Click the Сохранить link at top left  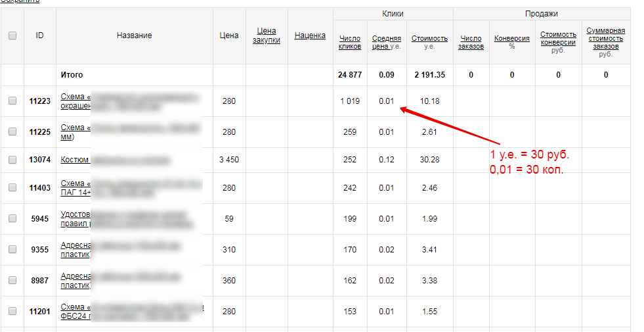[x=20, y=1]
